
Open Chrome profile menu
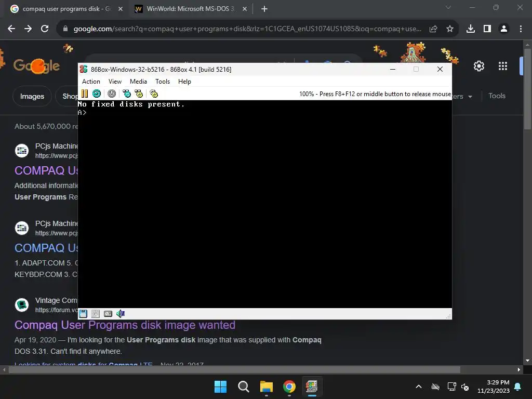(504, 29)
